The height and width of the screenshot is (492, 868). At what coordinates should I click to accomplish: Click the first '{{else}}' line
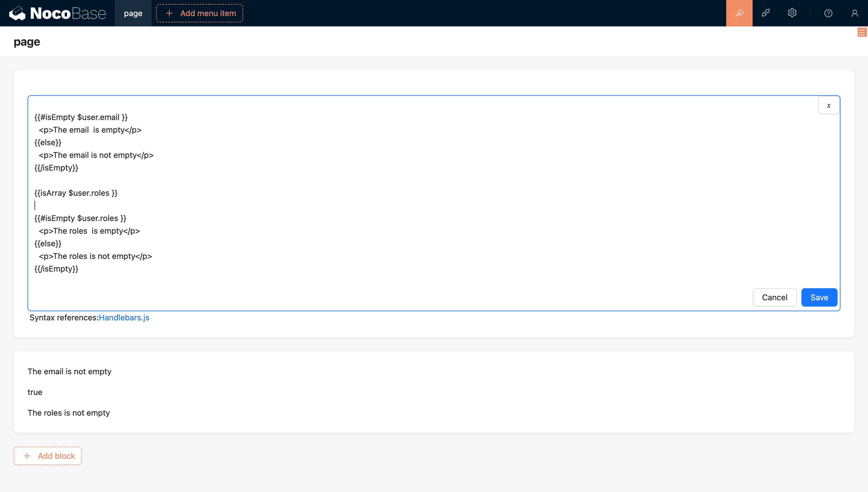point(48,143)
